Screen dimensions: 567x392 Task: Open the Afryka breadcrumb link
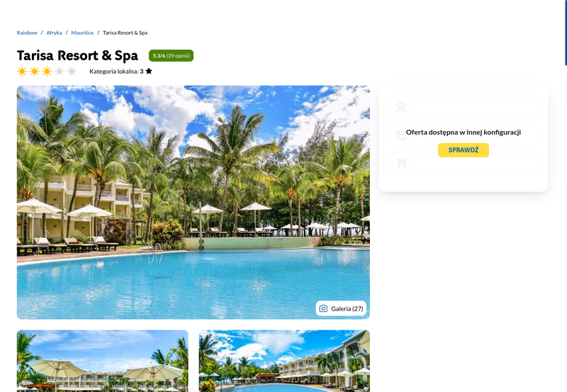tap(54, 33)
